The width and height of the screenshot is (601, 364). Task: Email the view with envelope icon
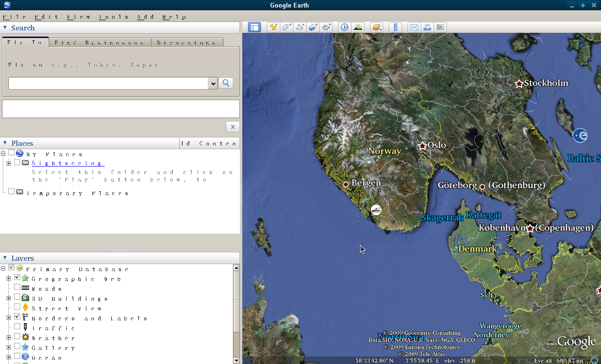point(414,27)
